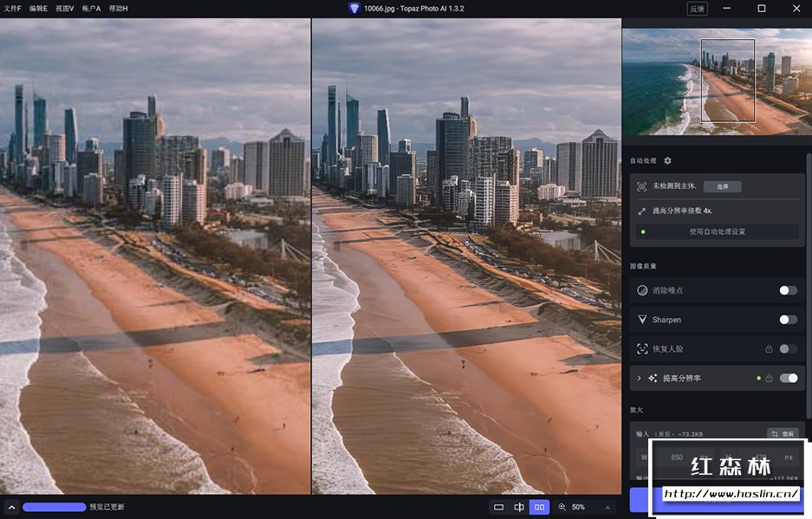Screen dimensions: 812x519
Task: Expand the 提高分辨率 section chevron
Action: (x=640, y=379)
